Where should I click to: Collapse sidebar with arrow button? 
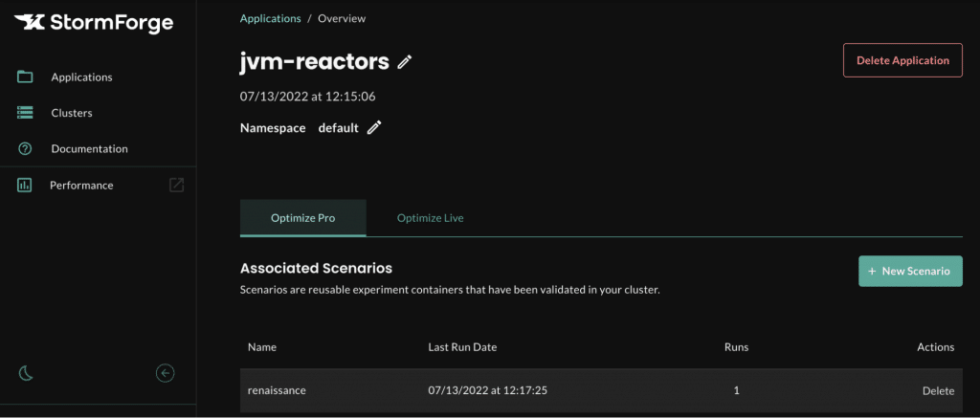click(165, 374)
